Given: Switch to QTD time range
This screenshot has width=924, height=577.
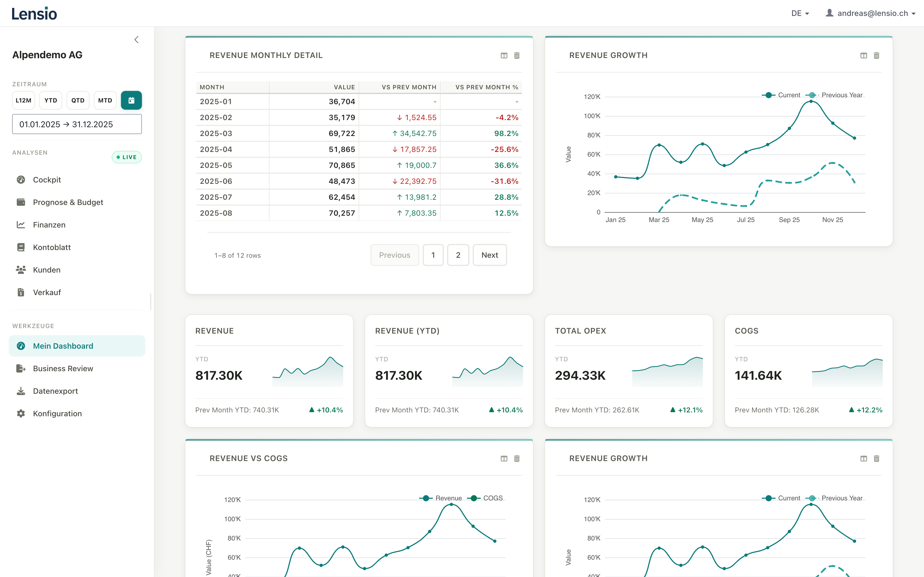Looking at the screenshot, I should coord(78,100).
